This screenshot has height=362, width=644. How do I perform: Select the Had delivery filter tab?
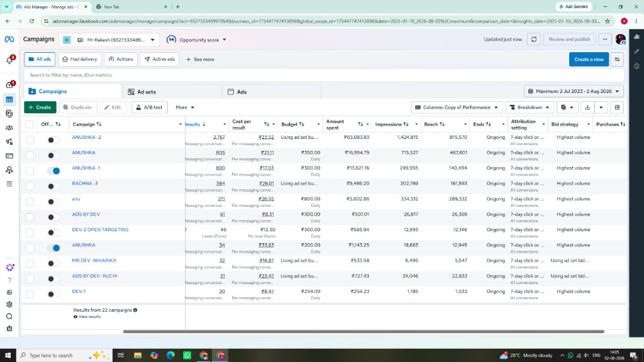pos(80,60)
